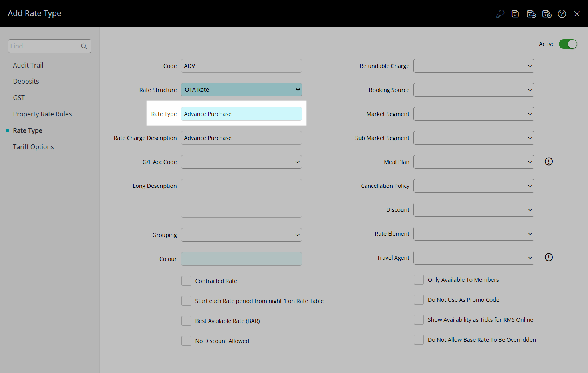Enable Best Available Rate (BAR) checkbox
This screenshot has height=373, width=588.
[186, 321]
